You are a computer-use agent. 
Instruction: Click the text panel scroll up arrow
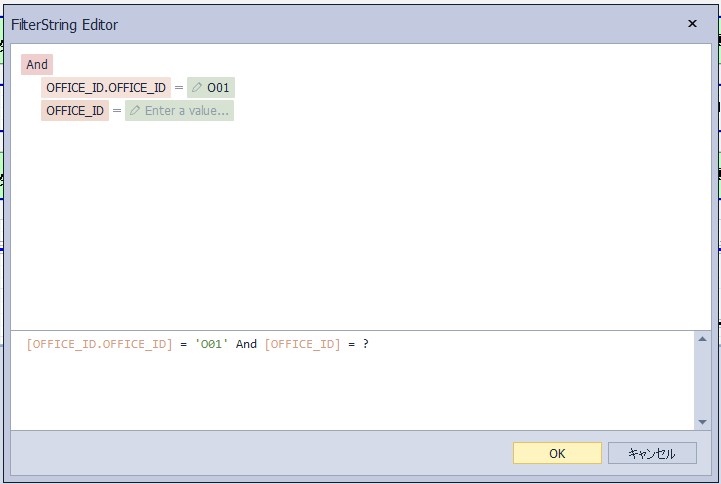coord(702,341)
